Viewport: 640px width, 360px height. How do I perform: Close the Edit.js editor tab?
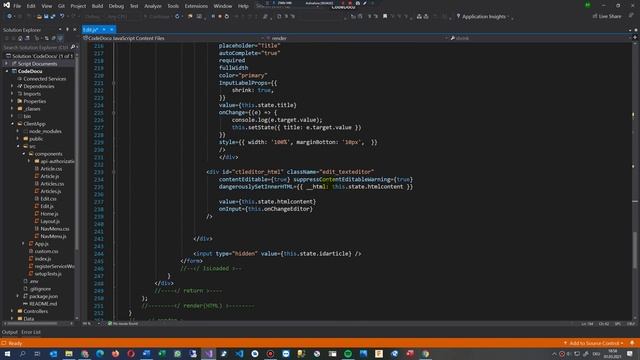click(x=111, y=29)
